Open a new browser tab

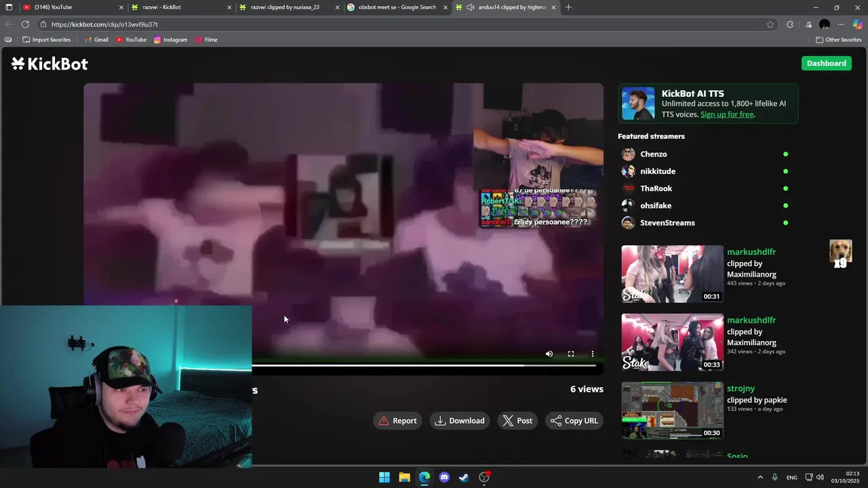click(568, 7)
